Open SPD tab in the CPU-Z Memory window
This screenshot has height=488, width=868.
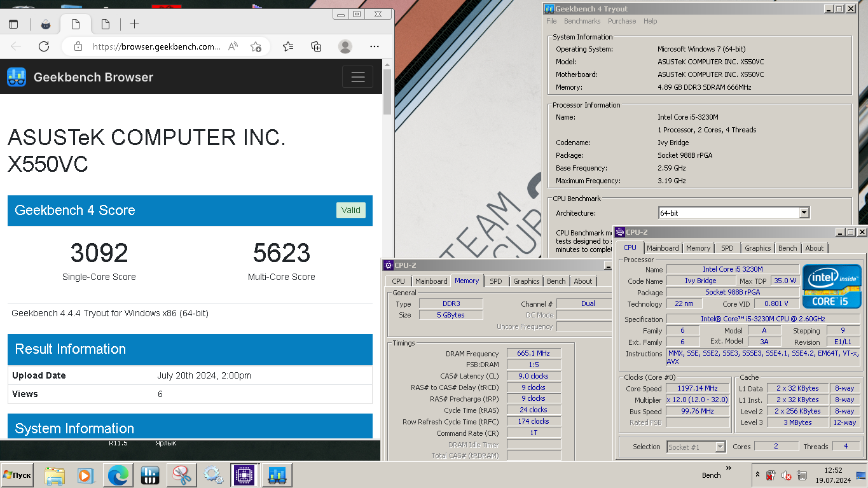click(495, 281)
